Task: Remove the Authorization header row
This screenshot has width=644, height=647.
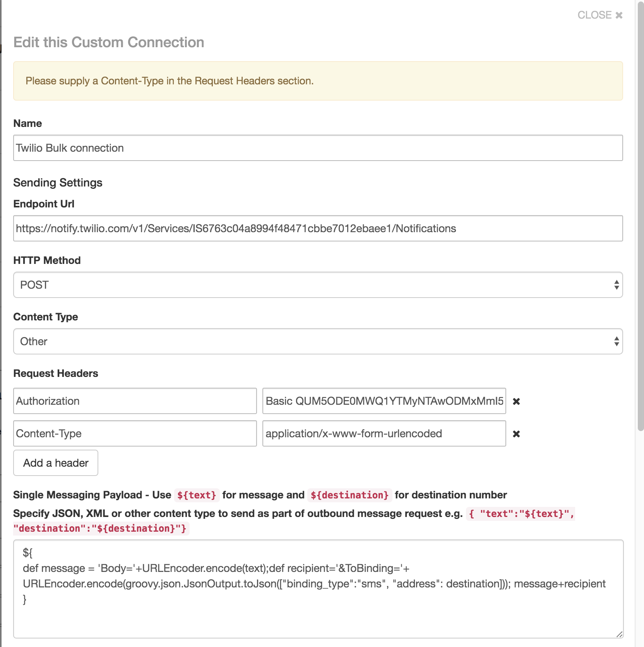Action: pyautogui.click(x=516, y=401)
